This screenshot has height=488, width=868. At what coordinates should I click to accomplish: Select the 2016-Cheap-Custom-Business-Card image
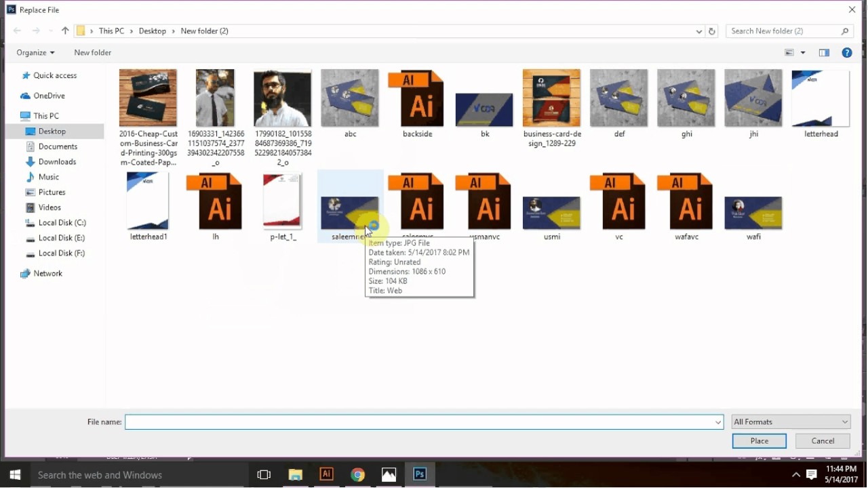(x=149, y=118)
